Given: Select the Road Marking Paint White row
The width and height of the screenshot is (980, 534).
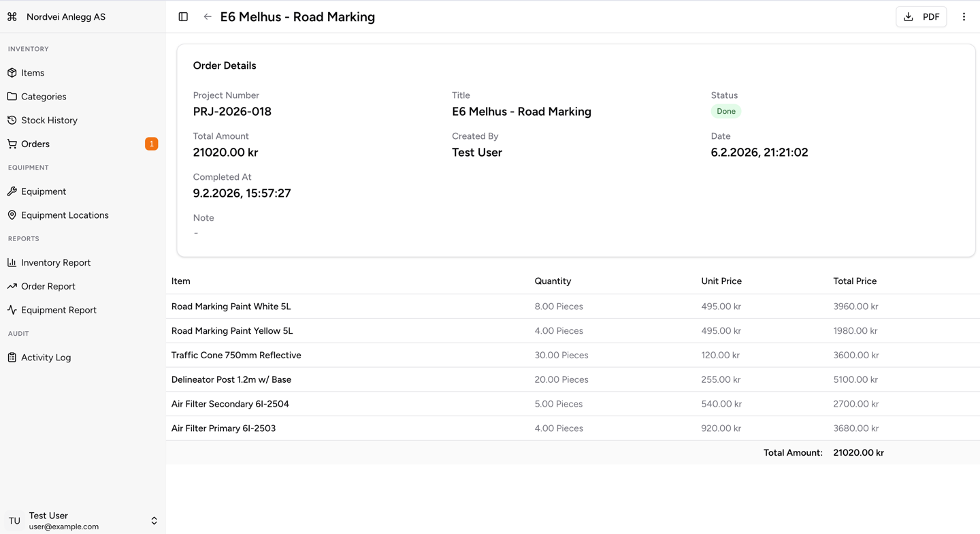Looking at the screenshot, I should pos(231,306).
